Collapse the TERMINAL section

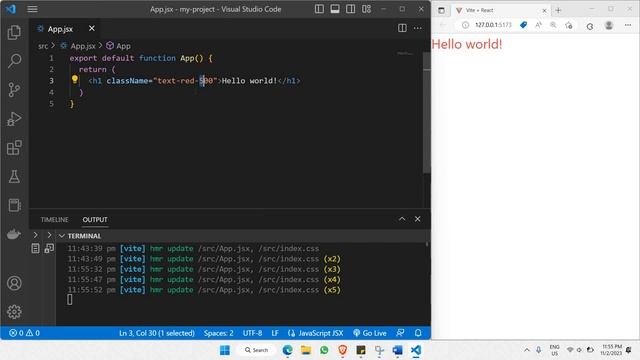point(62,236)
